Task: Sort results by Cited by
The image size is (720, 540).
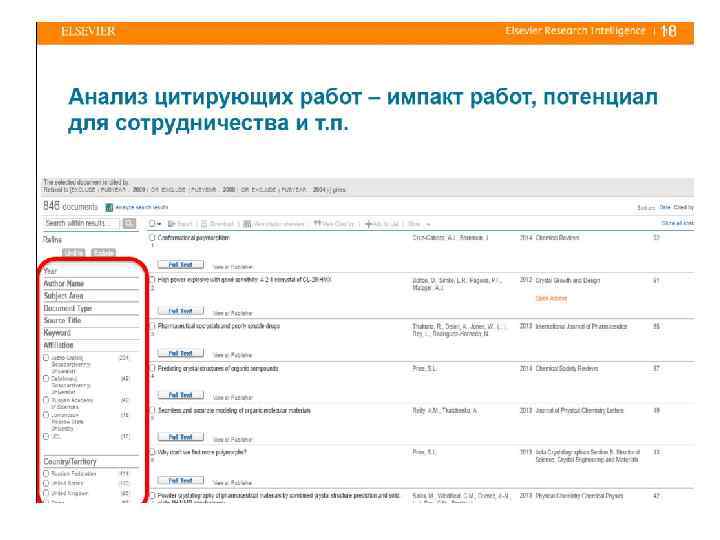Action: [x=683, y=208]
